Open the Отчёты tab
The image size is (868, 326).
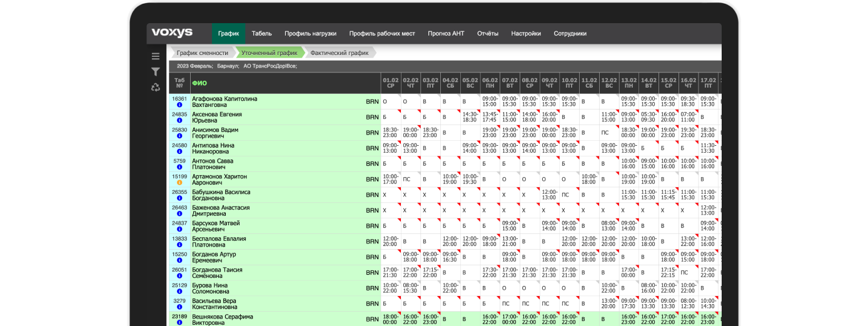(x=488, y=34)
